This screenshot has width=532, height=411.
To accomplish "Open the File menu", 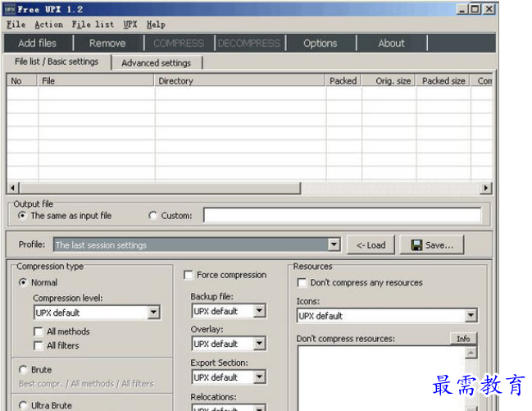I will pos(16,25).
